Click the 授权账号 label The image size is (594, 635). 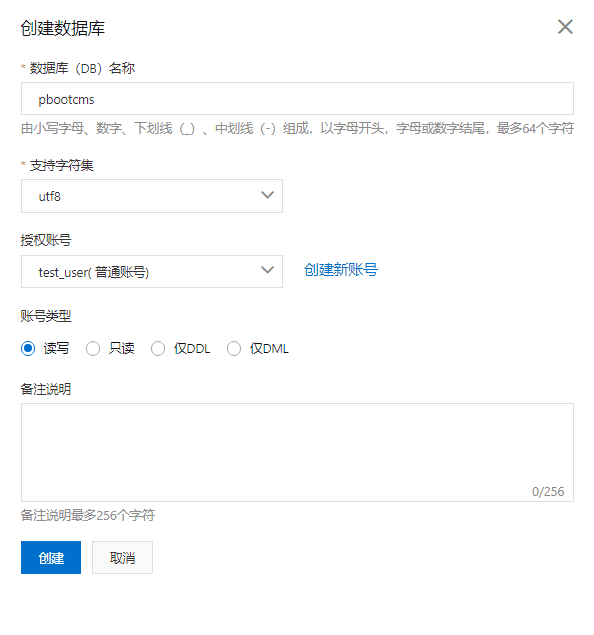coord(46,240)
